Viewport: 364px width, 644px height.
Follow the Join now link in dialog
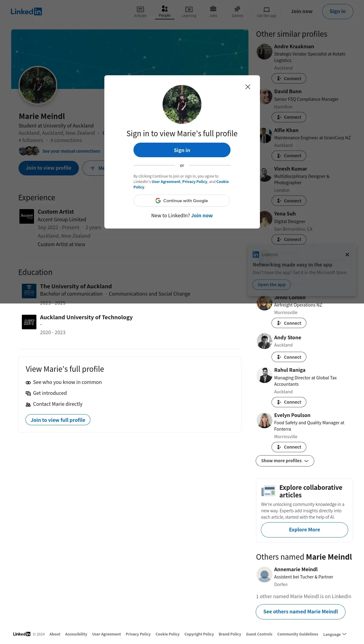click(202, 215)
